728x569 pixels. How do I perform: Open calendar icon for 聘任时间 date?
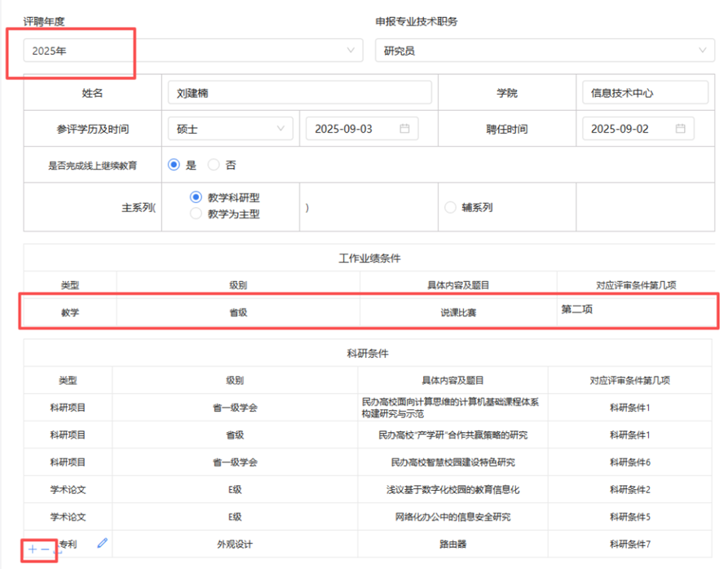pyautogui.click(x=681, y=129)
